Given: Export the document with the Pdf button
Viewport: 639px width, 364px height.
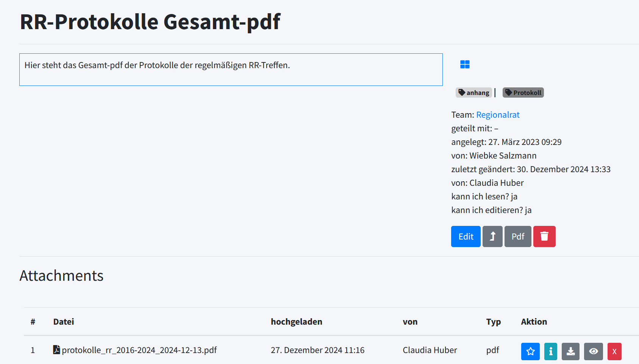Looking at the screenshot, I should pos(518,236).
